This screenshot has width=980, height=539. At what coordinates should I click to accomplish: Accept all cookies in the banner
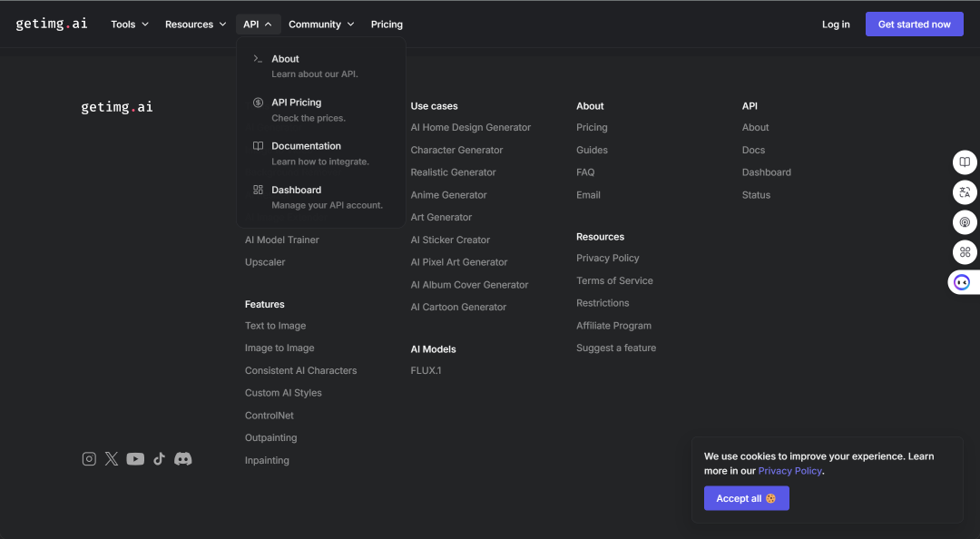746,498
